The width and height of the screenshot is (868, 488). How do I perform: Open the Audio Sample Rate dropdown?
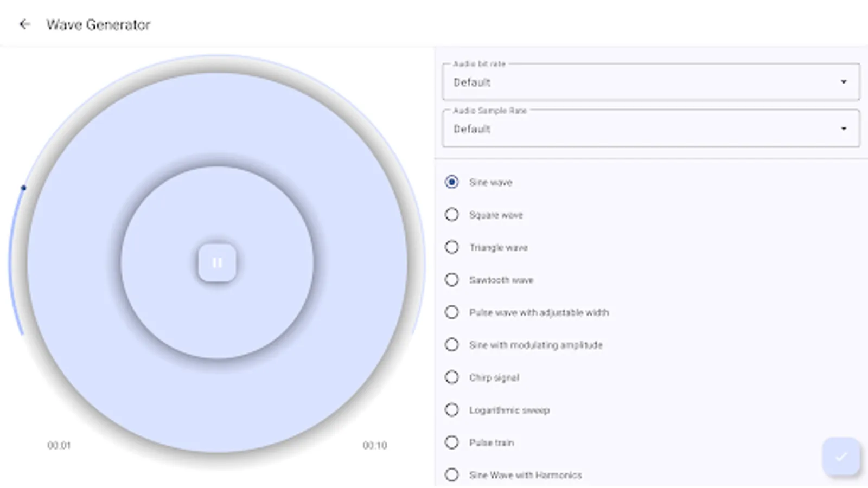coord(650,129)
